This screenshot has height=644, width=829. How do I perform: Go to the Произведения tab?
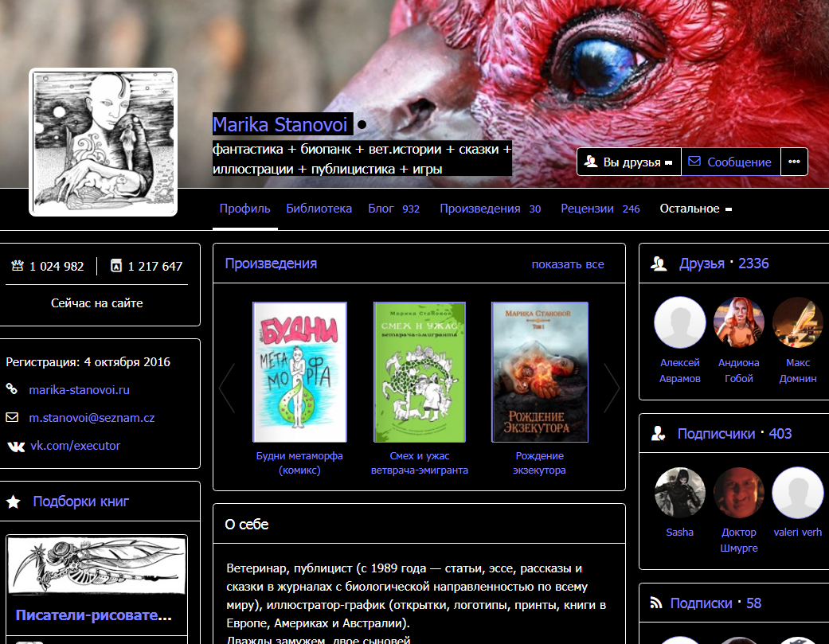pyautogui.click(x=490, y=209)
